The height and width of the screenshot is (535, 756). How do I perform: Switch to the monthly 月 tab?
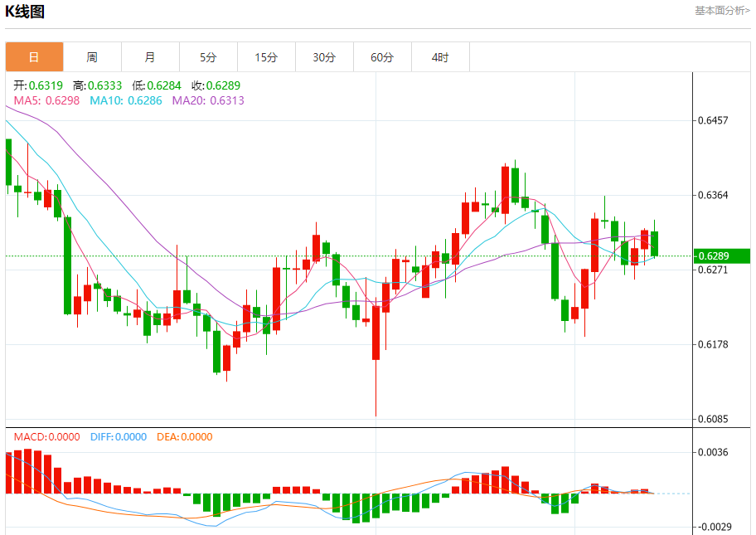150,57
